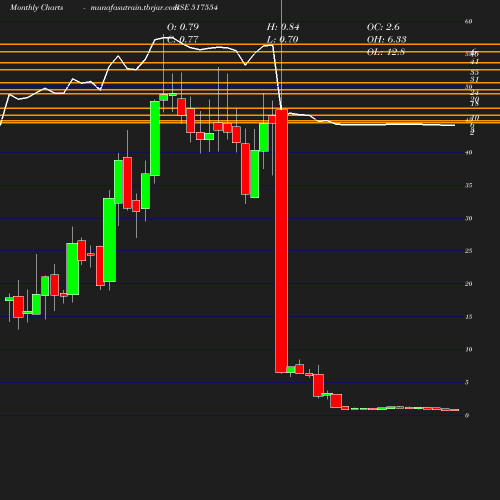Click the "BSE 517554" symbol label

(x=197, y=7)
